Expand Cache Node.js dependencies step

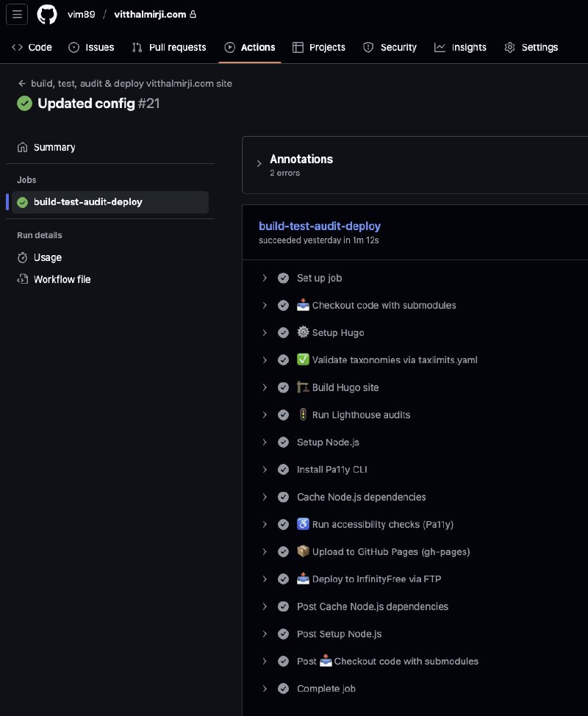tap(265, 497)
